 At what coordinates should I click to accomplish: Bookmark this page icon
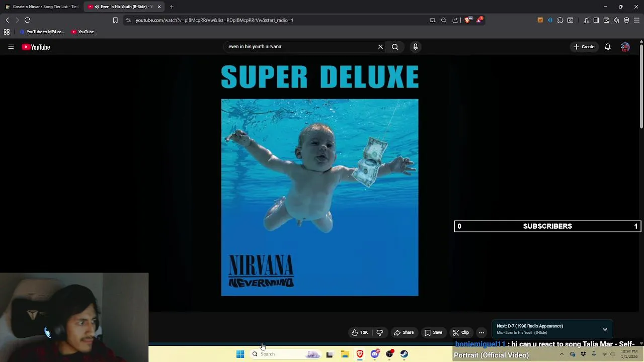pos(115,20)
